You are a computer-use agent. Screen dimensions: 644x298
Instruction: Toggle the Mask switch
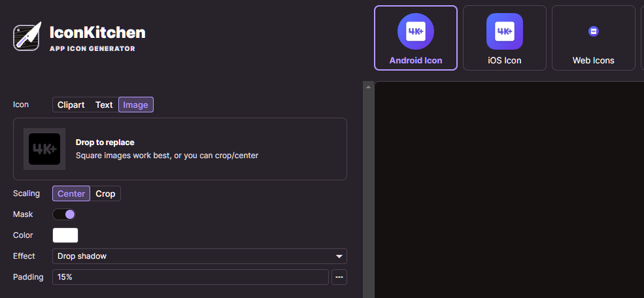pyautogui.click(x=64, y=214)
